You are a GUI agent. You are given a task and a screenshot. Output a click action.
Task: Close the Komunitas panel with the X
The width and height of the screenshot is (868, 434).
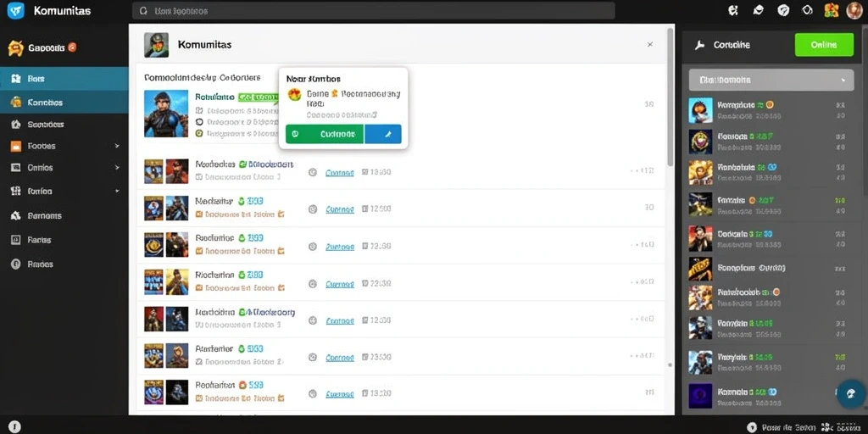(650, 44)
